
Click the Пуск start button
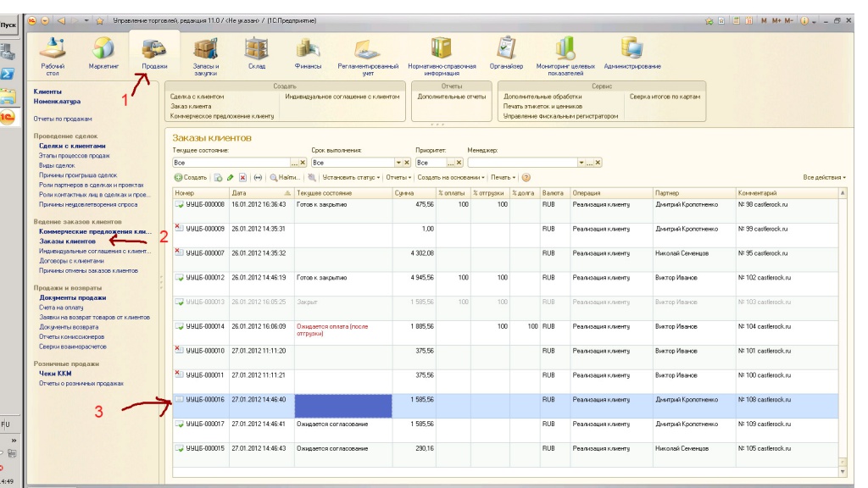(x=8, y=25)
